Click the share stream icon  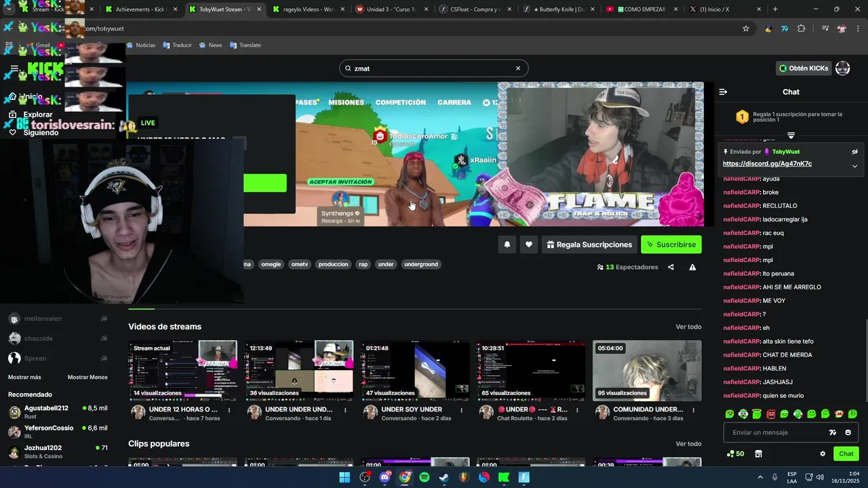[x=671, y=267]
